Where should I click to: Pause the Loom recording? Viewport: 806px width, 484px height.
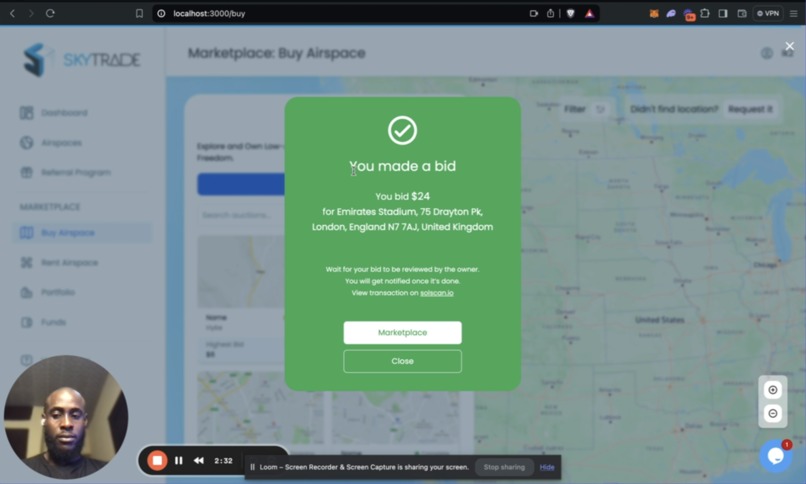178,460
